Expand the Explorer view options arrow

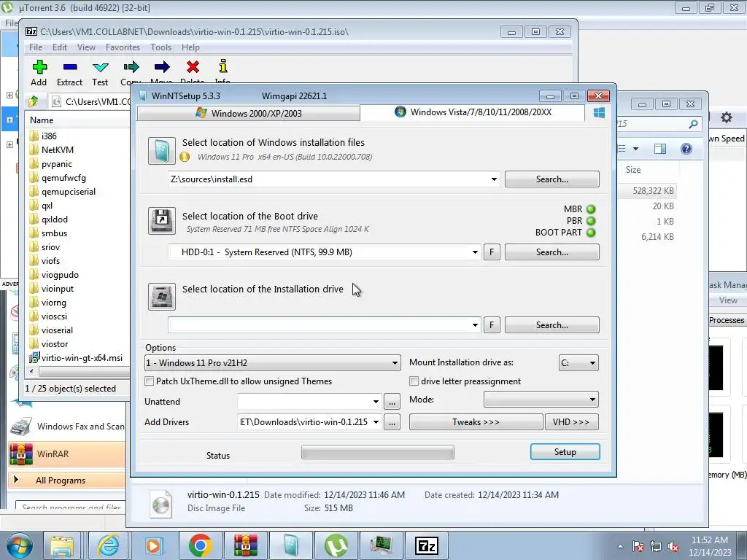[x=635, y=149]
